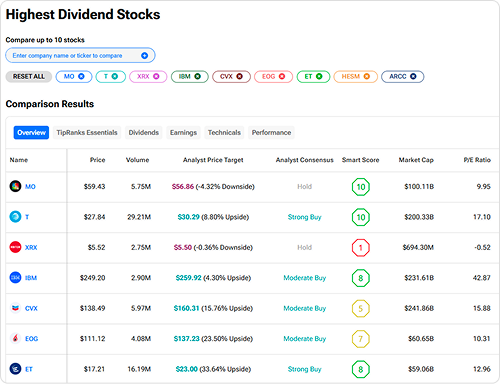Remove the XRX chip using its x icon
This screenshot has height=384, width=500.
click(x=156, y=76)
